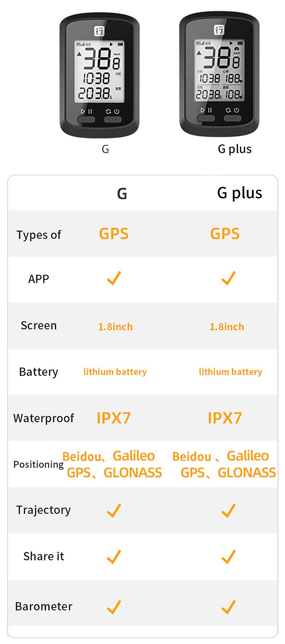Click the play/pause icon on the G plus device
The width and height of the screenshot is (285, 644).
click(206, 110)
